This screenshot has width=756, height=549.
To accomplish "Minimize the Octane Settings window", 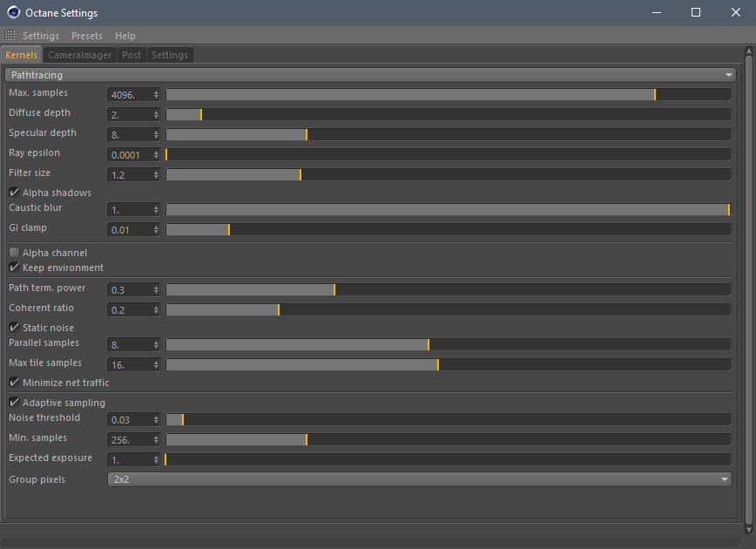I will tap(656, 12).
